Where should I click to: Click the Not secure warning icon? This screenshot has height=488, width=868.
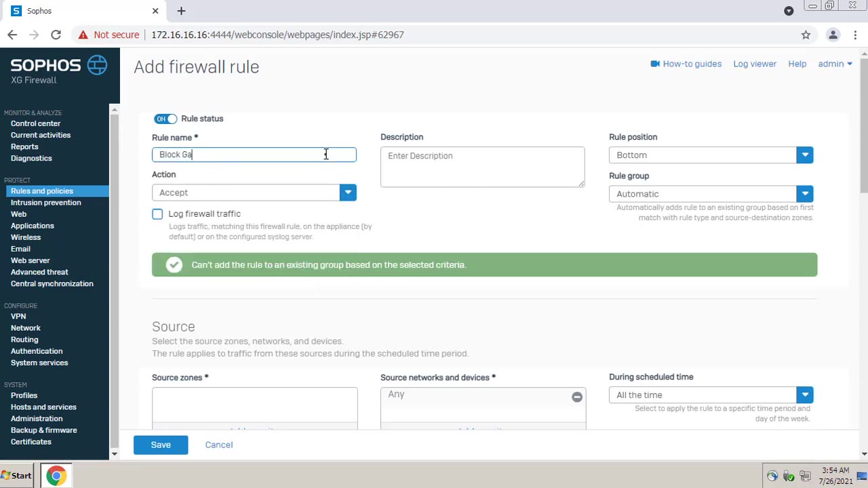pyautogui.click(x=82, y=35)
